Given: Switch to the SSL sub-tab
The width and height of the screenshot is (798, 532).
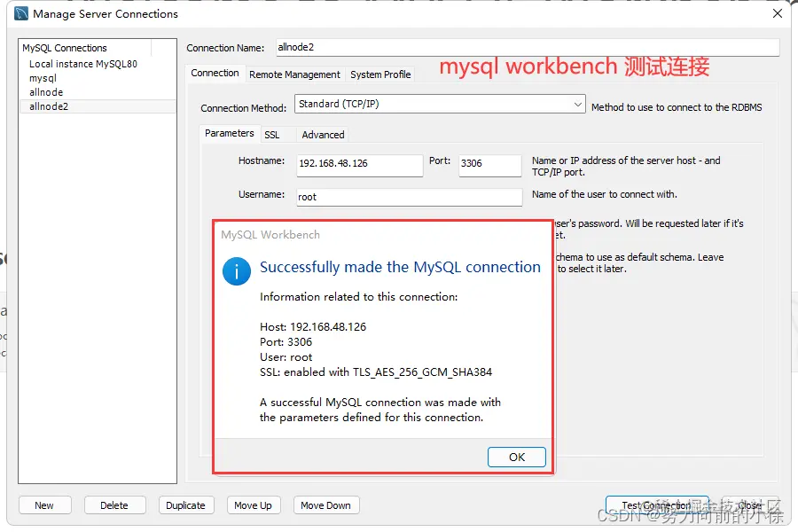Looking at the screenshot, I should (272, 135).
